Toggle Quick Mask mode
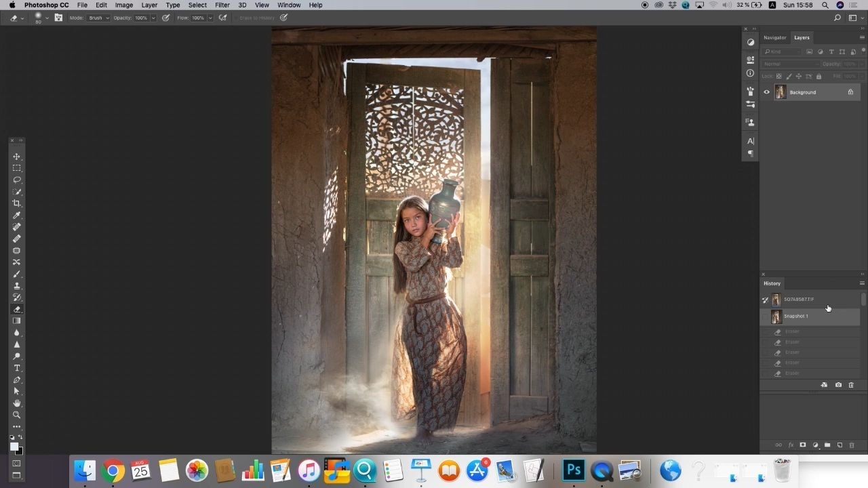This screenshot has width=868, height=488. (17, 464)
